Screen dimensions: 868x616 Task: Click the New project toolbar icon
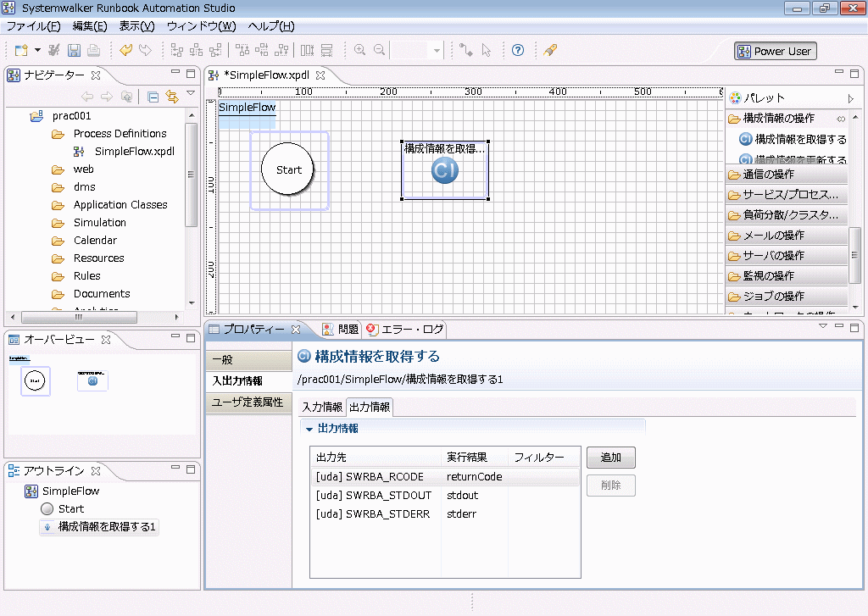[21, 50]
